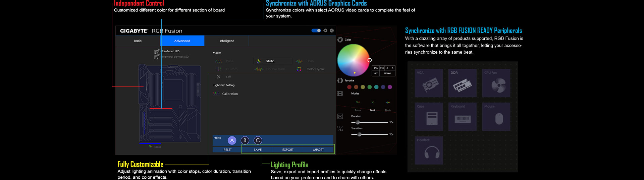Screen dimensions: 644x180
Task: Select the dark blue favorite color swatch
Action: [383, 87]
